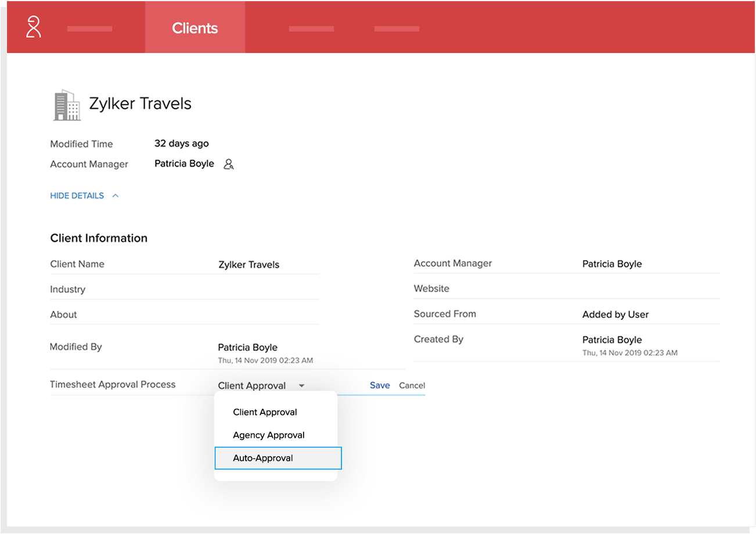756x534 pixels.
Task: Select Client Approval from dropdown list
Action: click(265, 412)
